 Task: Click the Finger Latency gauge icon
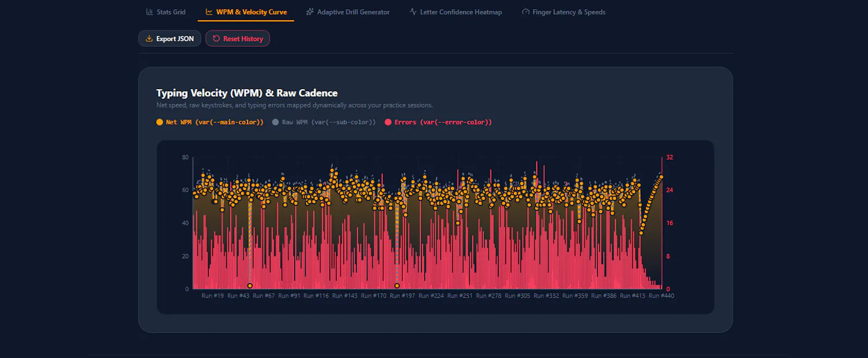526,12
